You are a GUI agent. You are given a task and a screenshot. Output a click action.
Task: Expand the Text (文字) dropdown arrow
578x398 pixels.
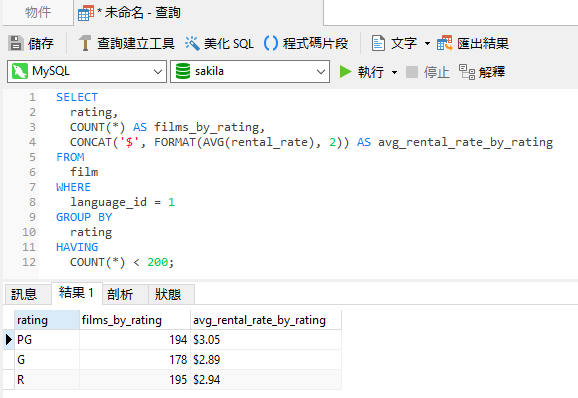(x=427, y=43)
